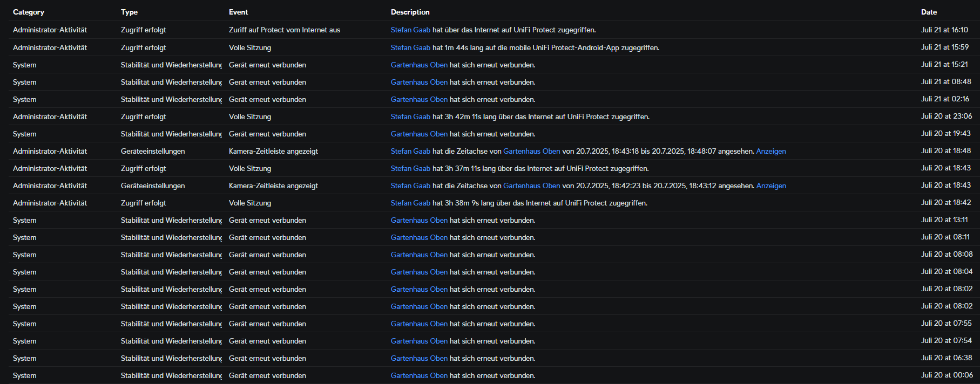Open Gartenhaus Oben link in Juli 20 08:08 row
The image size is (980, 384).
click(419, 255)
